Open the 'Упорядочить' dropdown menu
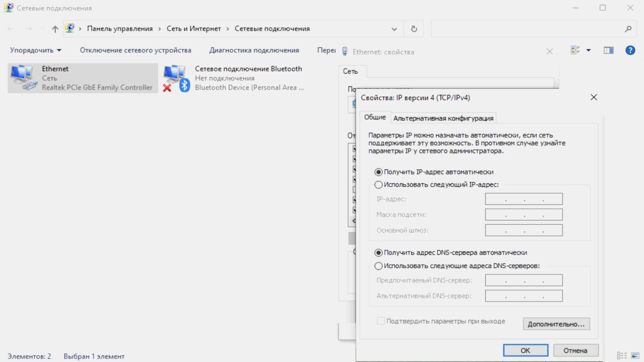This screenshot has height=362, width=644. pos(36,50)
